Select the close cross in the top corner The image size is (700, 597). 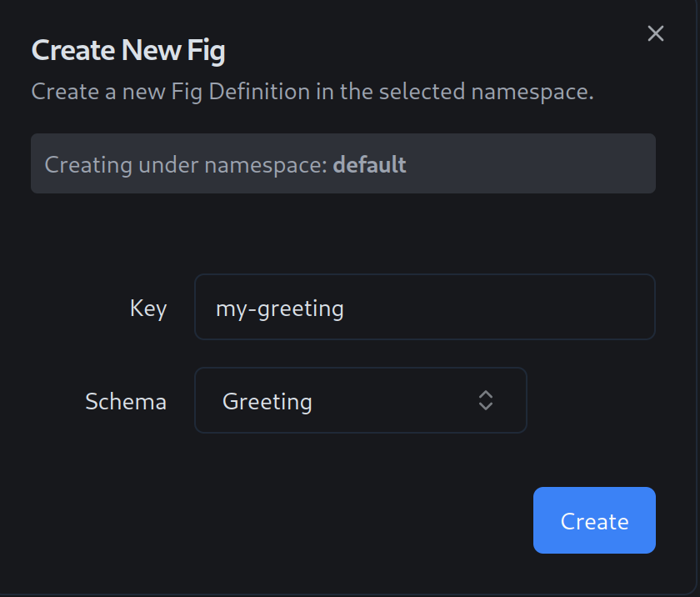[x=655, y=33]
